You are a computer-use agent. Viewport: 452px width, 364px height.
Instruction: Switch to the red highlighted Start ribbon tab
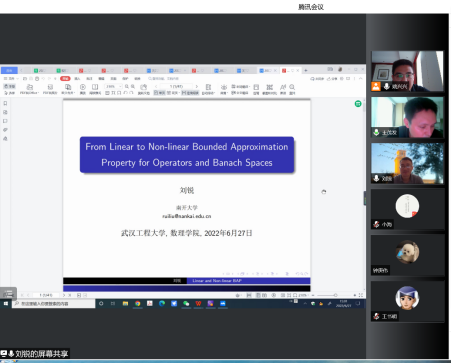click(x=65, y=78)
